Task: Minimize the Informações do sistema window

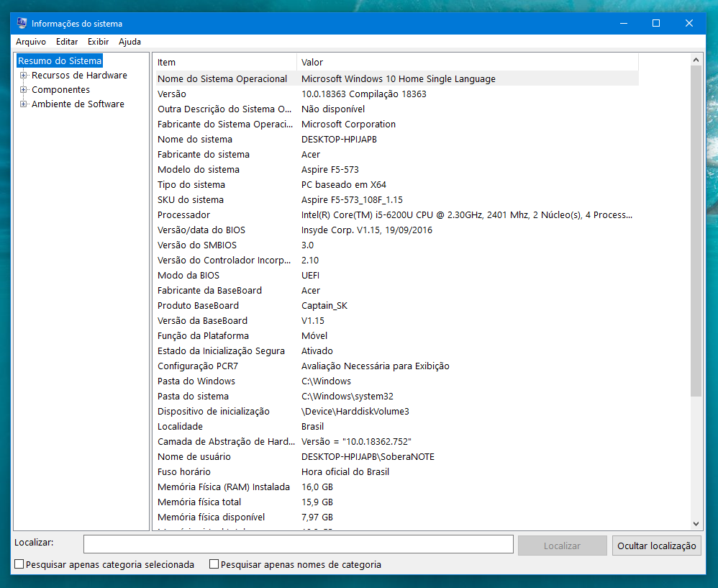Action: point(624,23)
